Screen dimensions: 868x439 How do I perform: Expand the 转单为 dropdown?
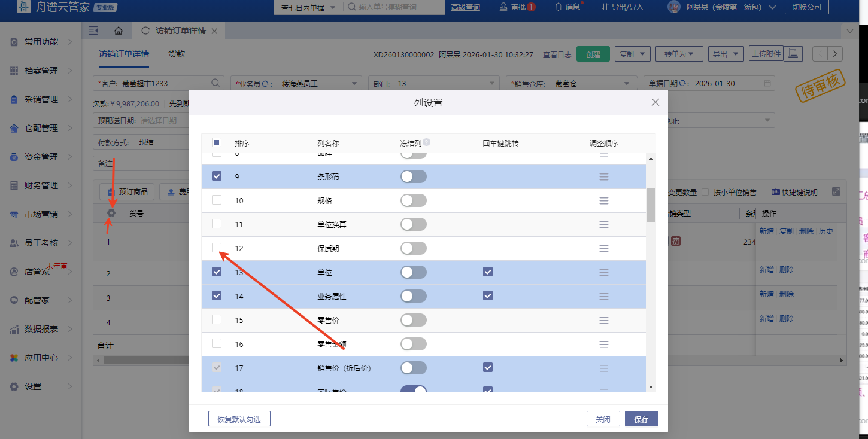click(x=679, y=54)
